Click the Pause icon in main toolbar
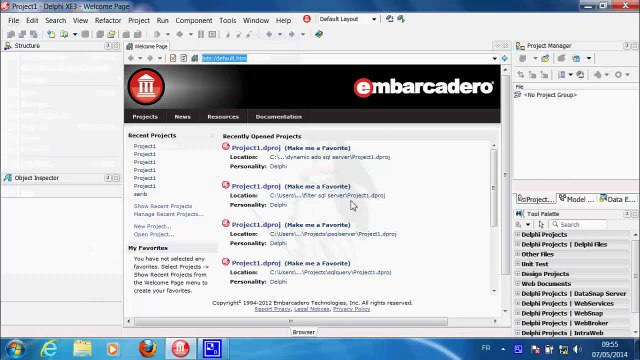 tap(201, 34)
